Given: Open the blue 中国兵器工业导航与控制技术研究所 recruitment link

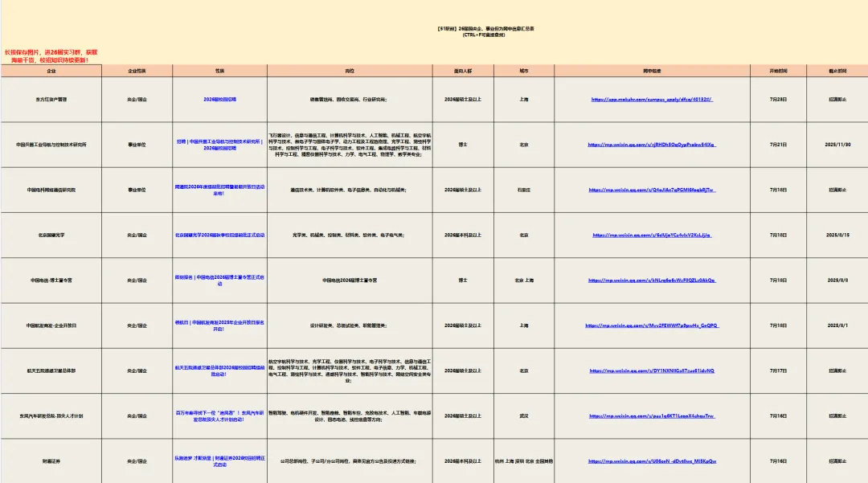Looking at the screenshot, I should tap(219, 145).
